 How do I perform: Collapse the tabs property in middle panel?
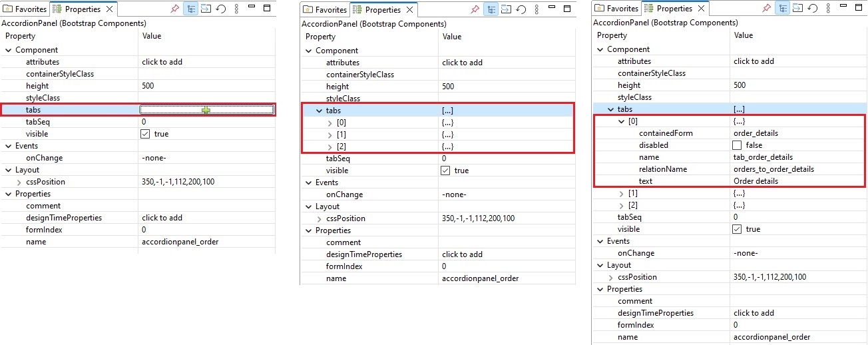pyautogui.click(x=319, y=111)
